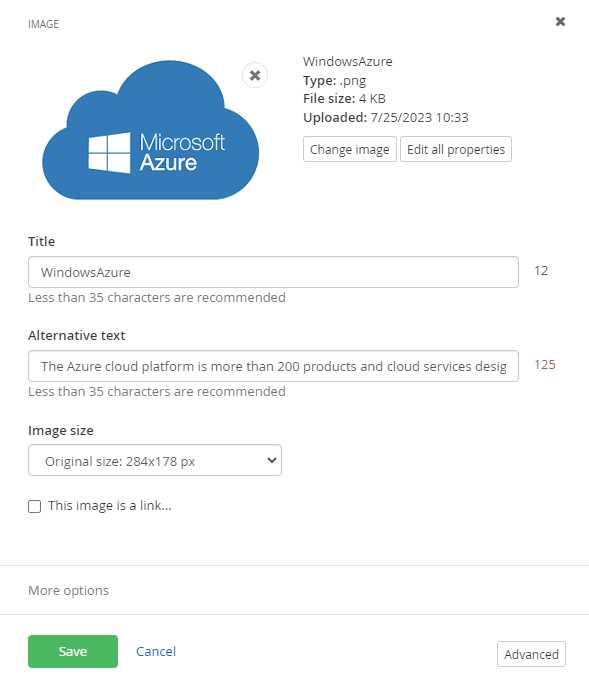The width and height of the screenshot is (589, 681).
Task: Close the Image dialog
Action: [x=560, y=21]
